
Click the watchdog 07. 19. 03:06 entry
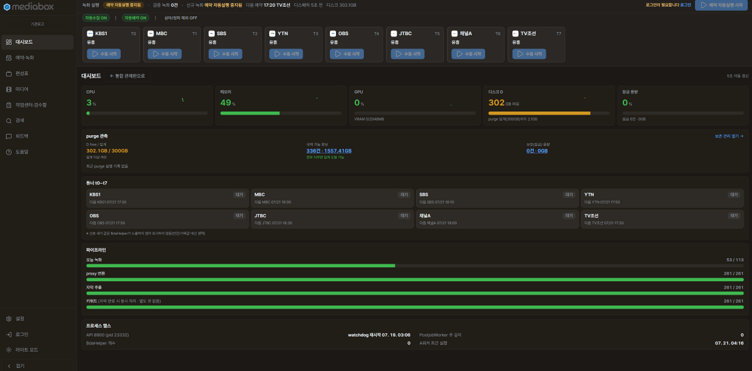pos(379,335)
